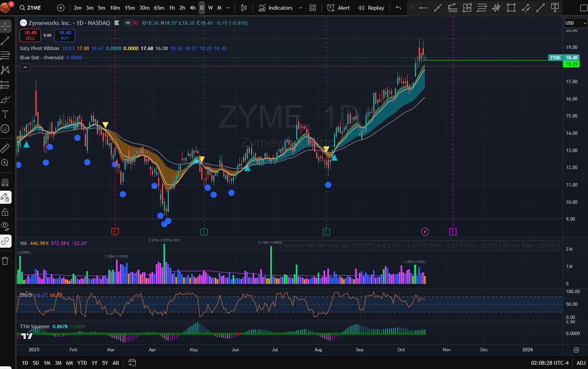Select the anchored text tool in favorites toolbar
The height and width of the screenshot is (369, 588).
pyautogui.click(x=555, y=8)
